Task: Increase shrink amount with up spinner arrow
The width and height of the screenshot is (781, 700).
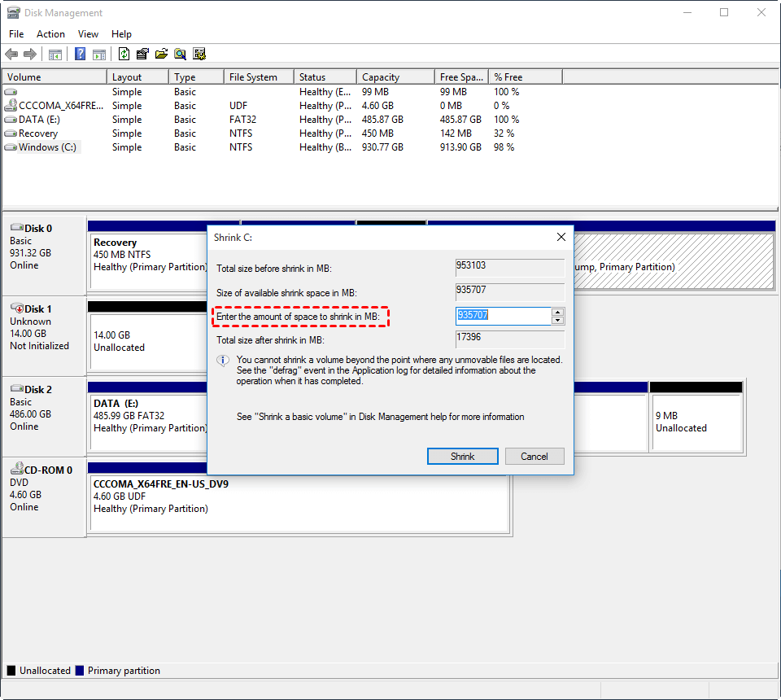Action: point(557,312)
